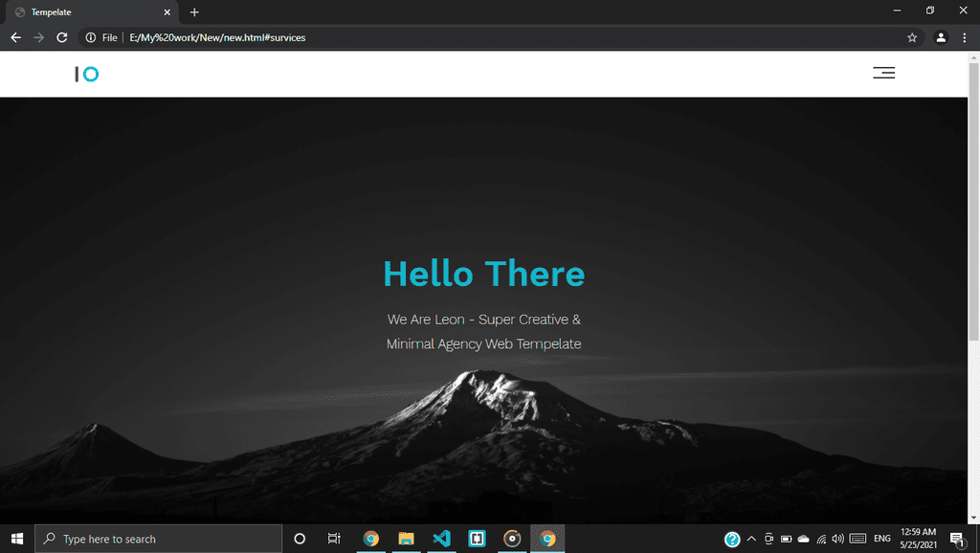Screen dimensions: 980x553
Task: Open the Get Help tray icon
Action: pos(732,539)
